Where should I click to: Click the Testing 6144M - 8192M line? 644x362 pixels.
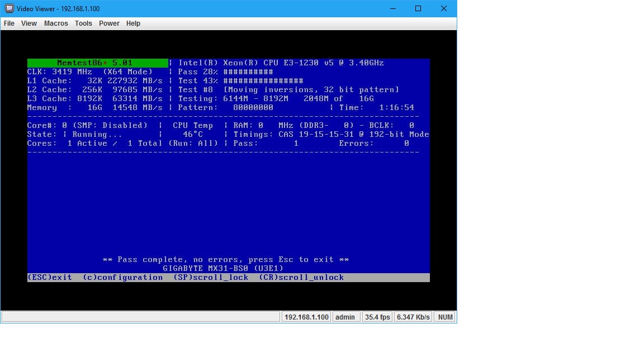coord(276,99)
